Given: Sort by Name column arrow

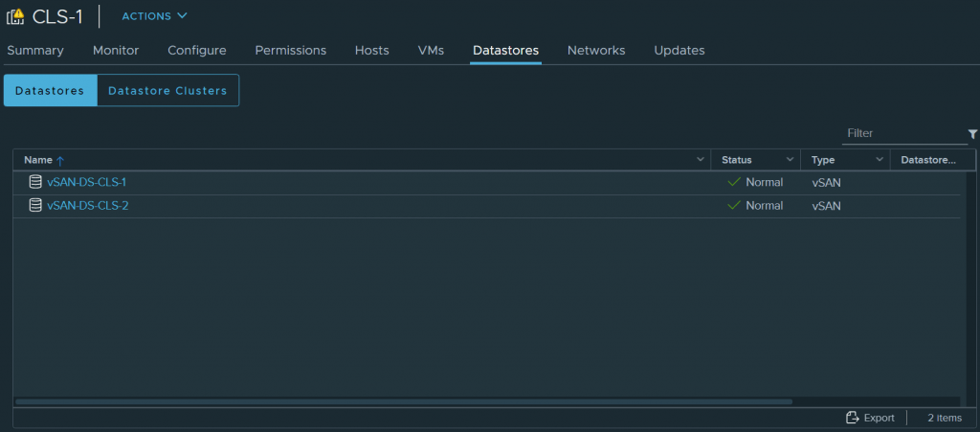Looking at the screenshot, I should [x=60, y=160].
